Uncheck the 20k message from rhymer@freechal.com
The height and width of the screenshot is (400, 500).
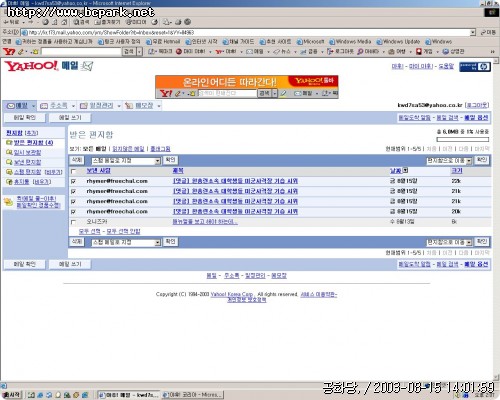pos(74,212)
